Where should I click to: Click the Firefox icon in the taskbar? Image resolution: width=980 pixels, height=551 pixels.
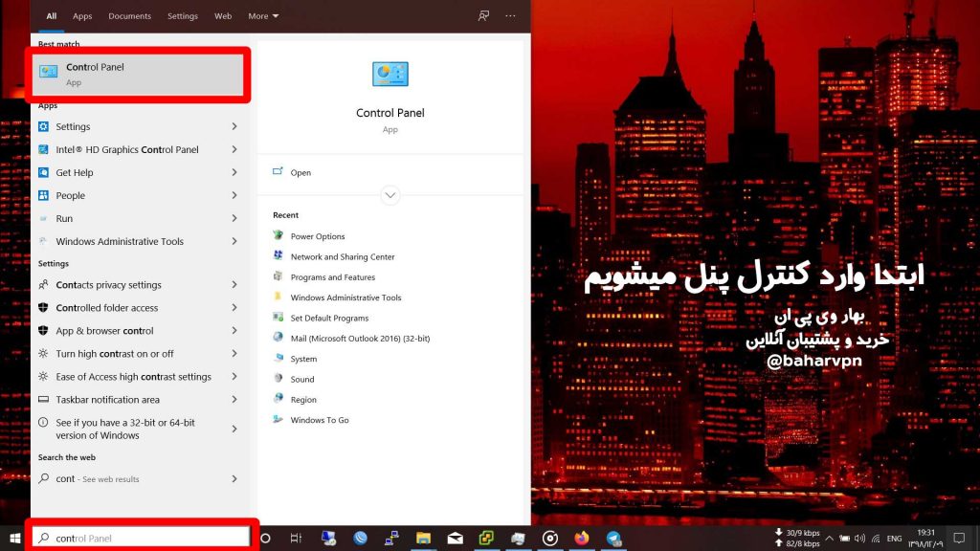click(x=582, y=539)
